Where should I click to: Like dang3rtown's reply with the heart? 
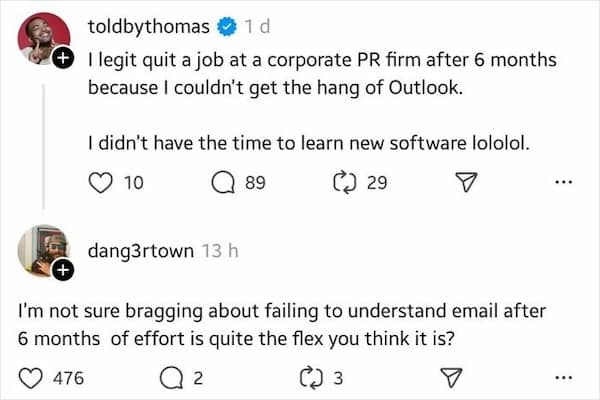tap(33, 377)
